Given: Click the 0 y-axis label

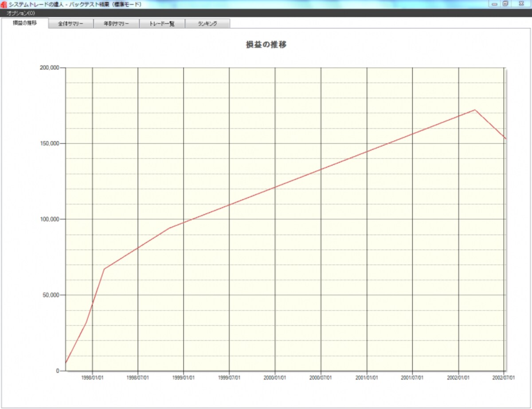Looking at the screenshot, I should point(58,371).
